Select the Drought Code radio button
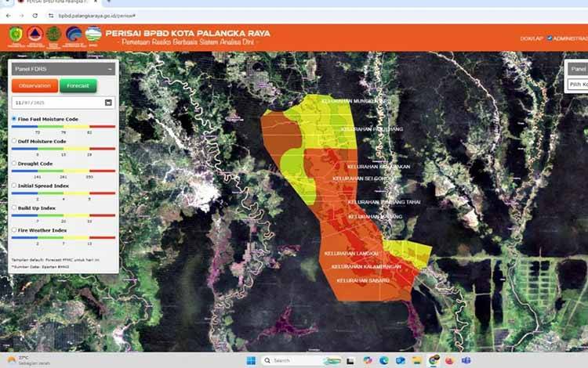Viewport: 588px width, 368px height. (x=14, y=163)
